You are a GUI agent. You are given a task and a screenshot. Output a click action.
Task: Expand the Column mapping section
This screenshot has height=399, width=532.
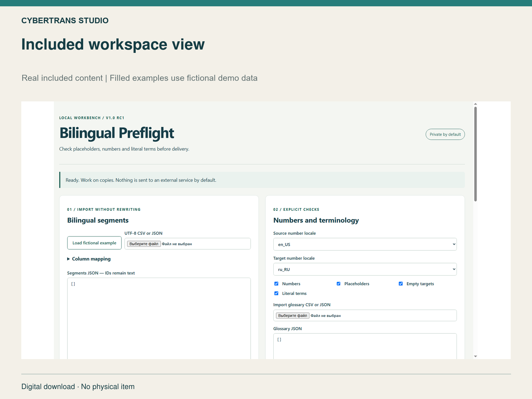pyautogui.click(x=89, y=259)
